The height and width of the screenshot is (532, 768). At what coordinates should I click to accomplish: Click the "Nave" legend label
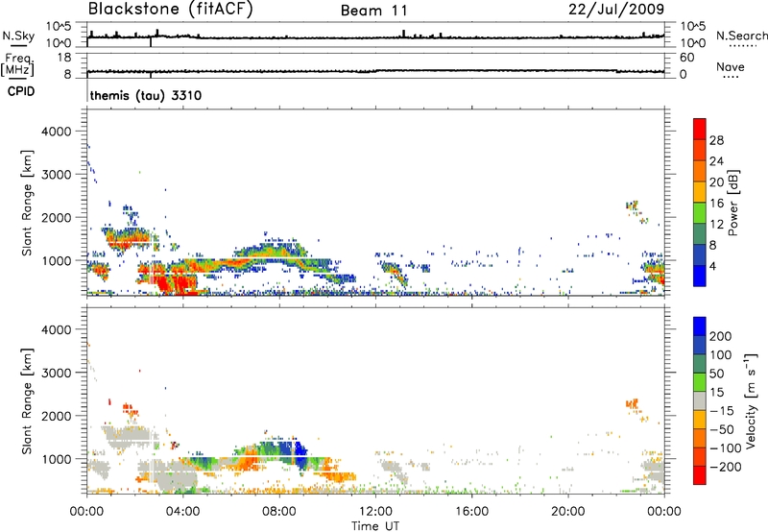click(730, 66)
